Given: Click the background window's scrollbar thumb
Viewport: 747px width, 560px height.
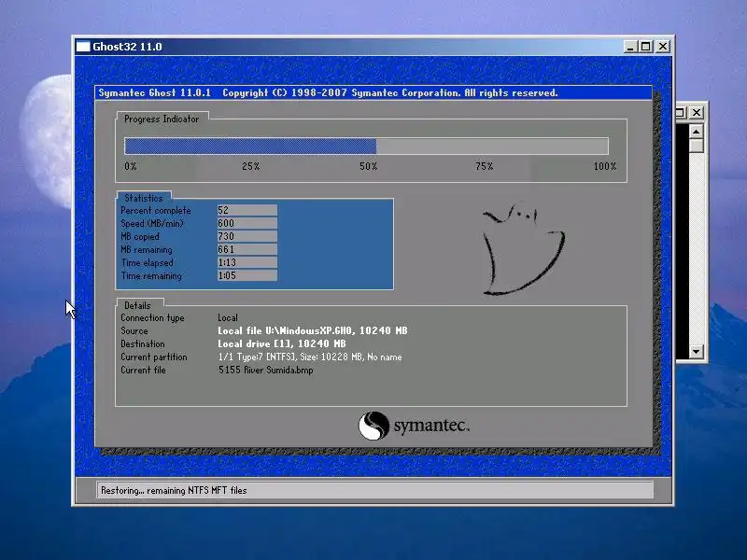Looking at the screenshot, I should (696, 146).
